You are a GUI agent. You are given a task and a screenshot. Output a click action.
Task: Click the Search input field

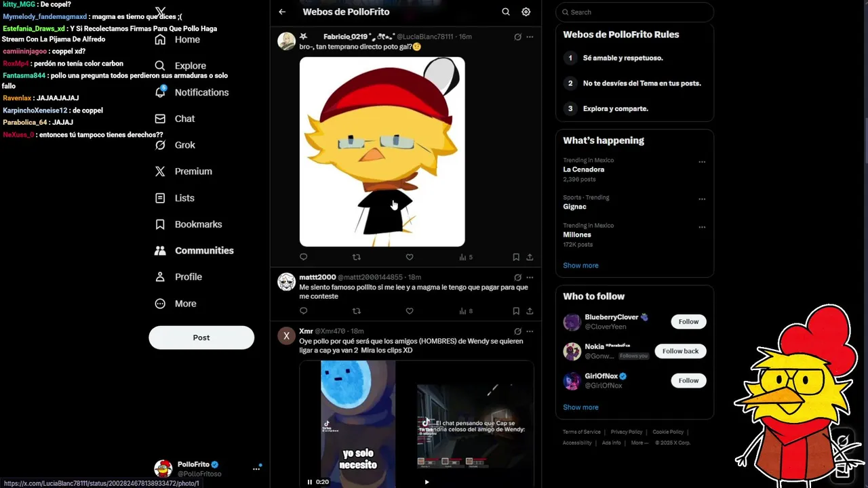click(x=635, y=12)
